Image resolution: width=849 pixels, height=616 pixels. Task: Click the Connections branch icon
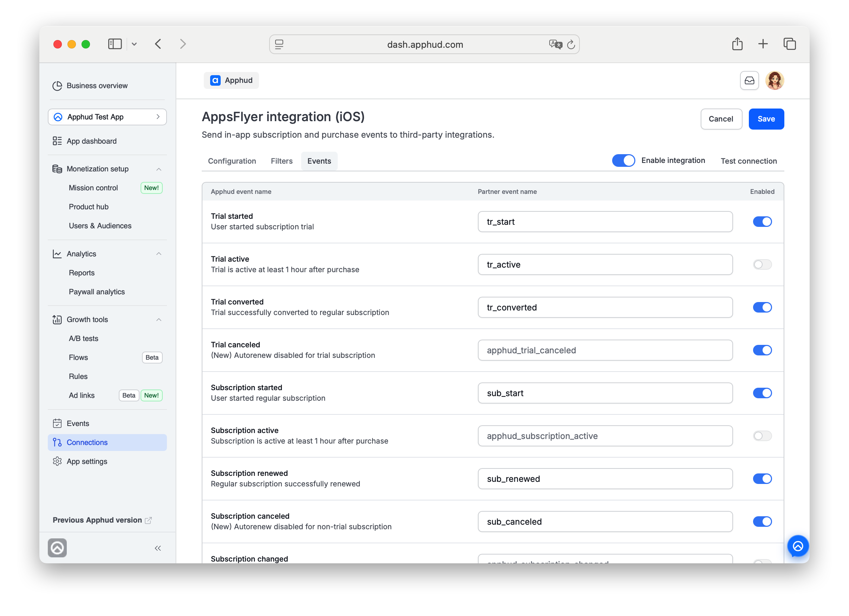tap(57, 443)
